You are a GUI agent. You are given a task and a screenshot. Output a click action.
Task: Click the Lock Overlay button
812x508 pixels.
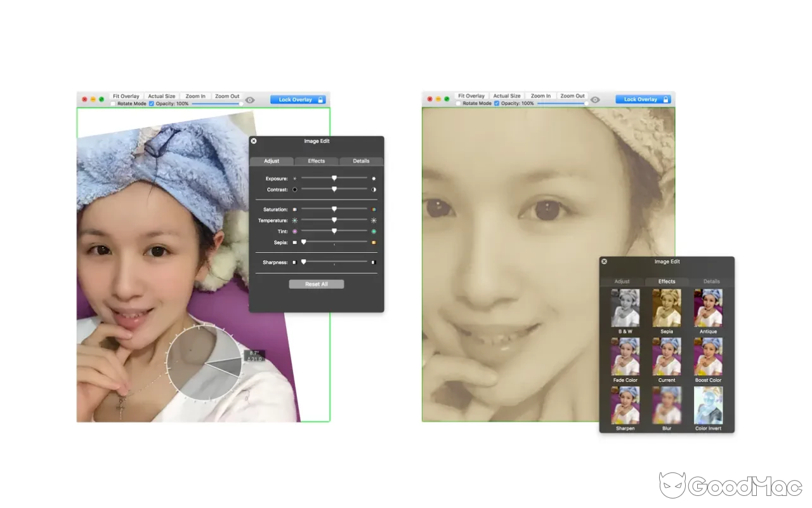298,99
